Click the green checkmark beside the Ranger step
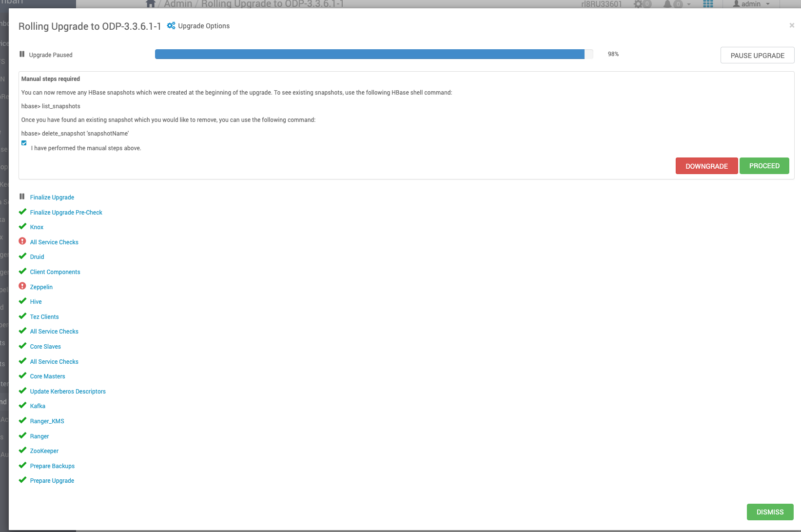 click(x=22, y=435)
